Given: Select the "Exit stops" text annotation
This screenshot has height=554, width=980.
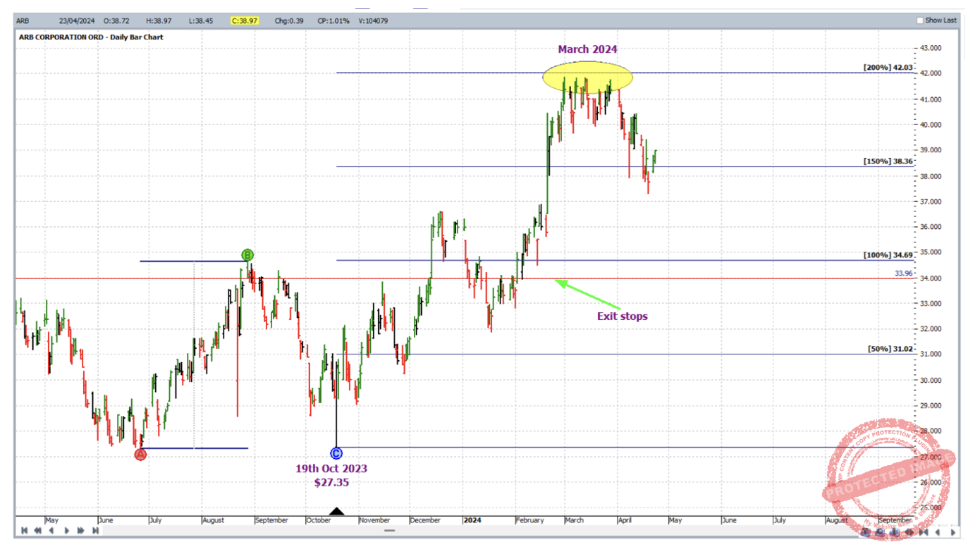Looking at the screenshot, I should [622, 316].
